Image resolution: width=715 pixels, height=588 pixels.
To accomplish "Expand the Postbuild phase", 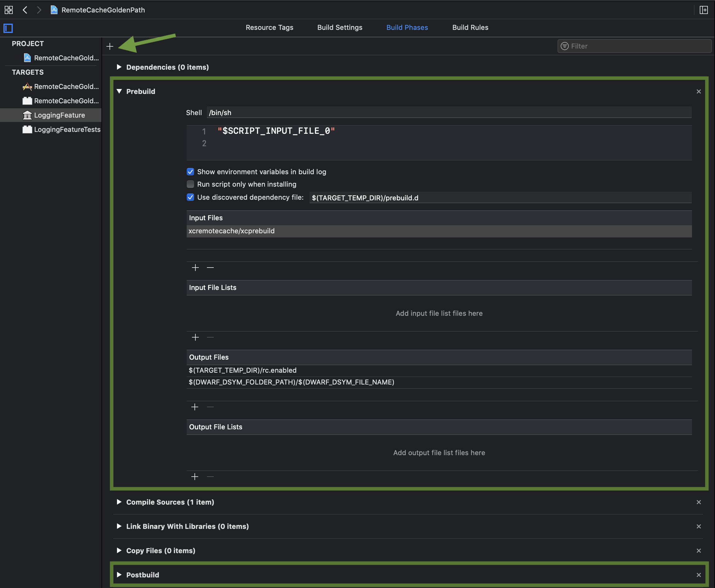I will pyautogui.click(x=119, y=575).
